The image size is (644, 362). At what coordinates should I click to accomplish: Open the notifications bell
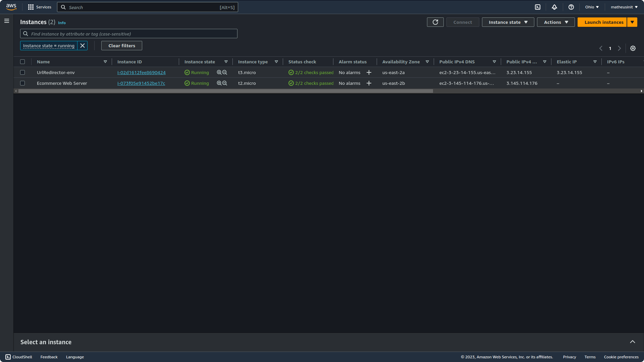click(554, 7)
